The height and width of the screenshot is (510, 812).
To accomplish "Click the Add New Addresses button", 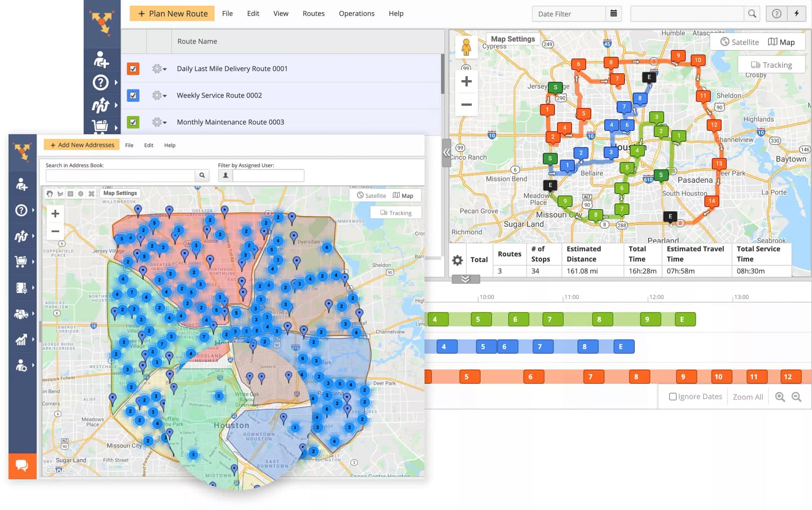I will 82,145.
